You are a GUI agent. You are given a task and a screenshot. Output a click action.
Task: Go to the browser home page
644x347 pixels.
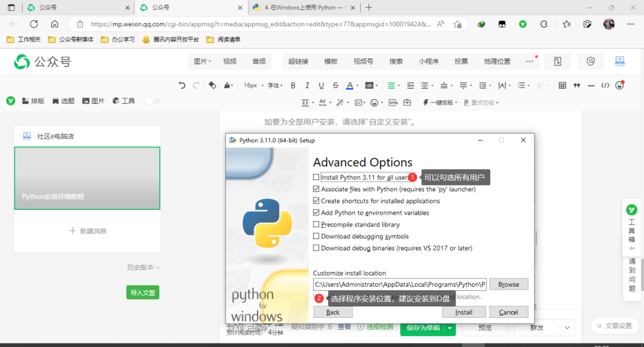(x=54, y=24)
